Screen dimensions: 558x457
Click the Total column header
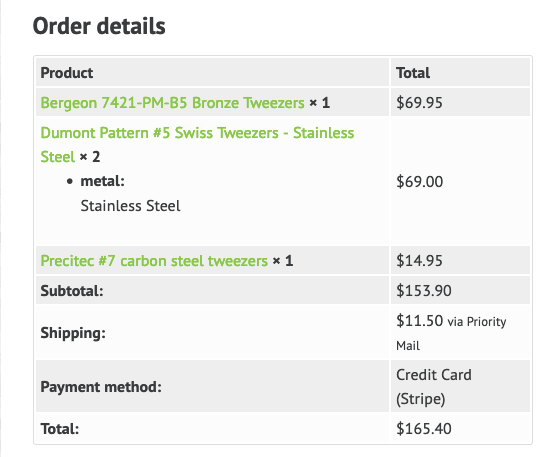pos(413,73)
